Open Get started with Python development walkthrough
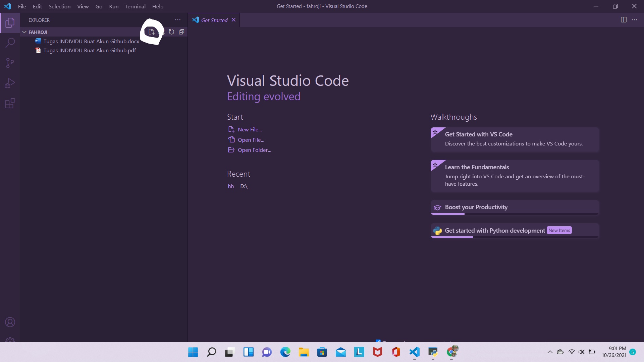 495,231
